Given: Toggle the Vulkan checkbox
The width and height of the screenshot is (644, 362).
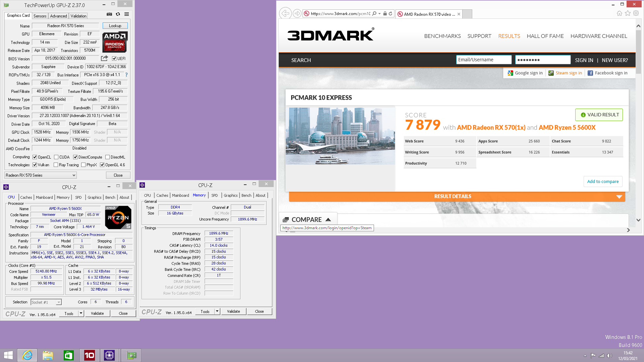Looking at the screenshot, I should tap(35, 165).
